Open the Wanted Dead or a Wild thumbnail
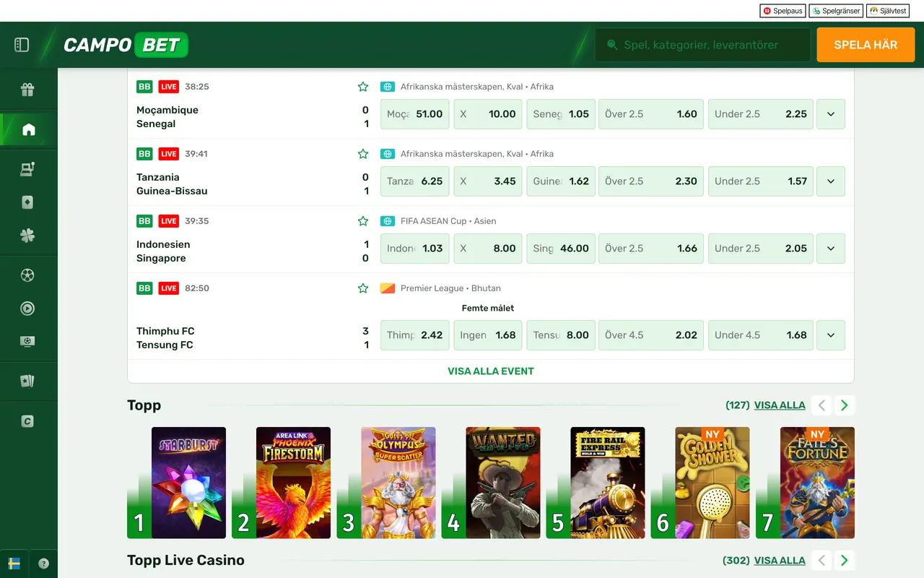The width and height of the screenshot is (924, 578). 503,483
